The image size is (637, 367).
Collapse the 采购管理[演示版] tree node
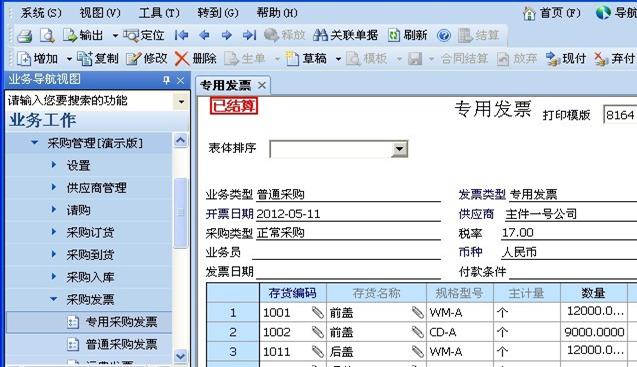click(35, 142)
